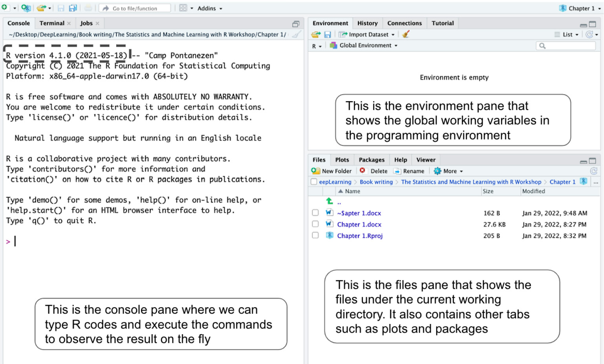The height and width of the screenshot is (364, 604).
Task: Open the Addins dropdown menu
Action: (210, 8)
